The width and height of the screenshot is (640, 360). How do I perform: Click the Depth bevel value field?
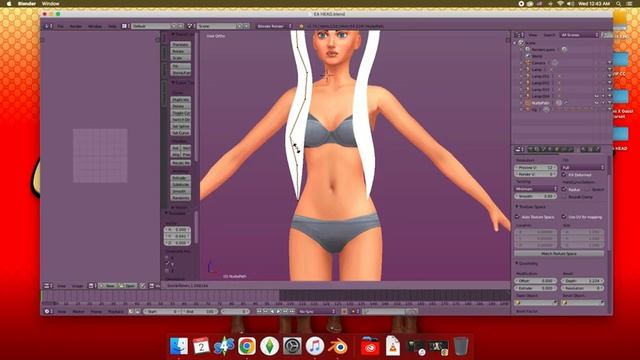click(582, 281)
